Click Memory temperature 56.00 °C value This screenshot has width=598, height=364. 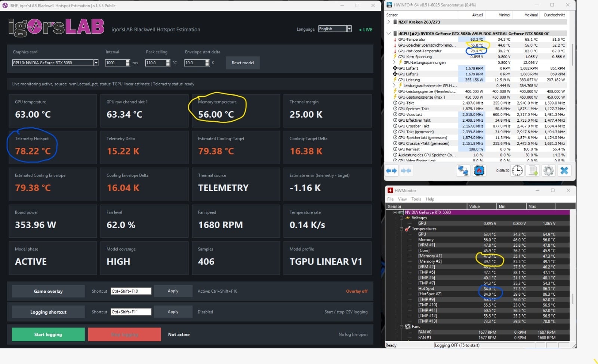click(216, 115)
